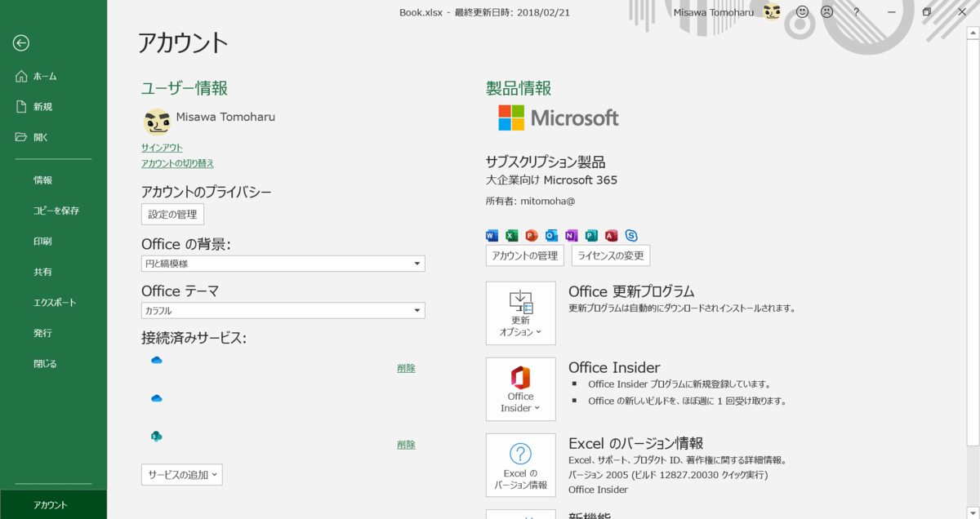This screenshot has height=519, width=980.
Task: Click the restore window button
Action: pos(927,11)
